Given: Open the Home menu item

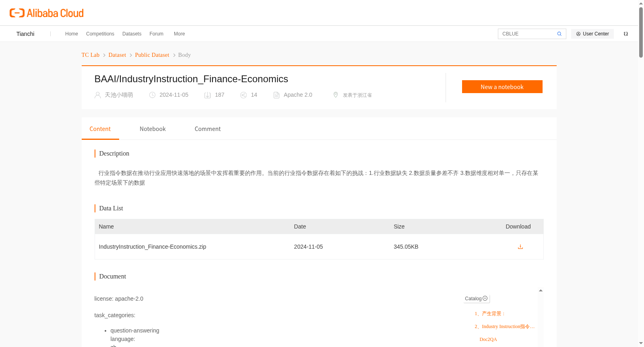Looking at the screenshot, I should pyautogui.click(x=72, y=34).
